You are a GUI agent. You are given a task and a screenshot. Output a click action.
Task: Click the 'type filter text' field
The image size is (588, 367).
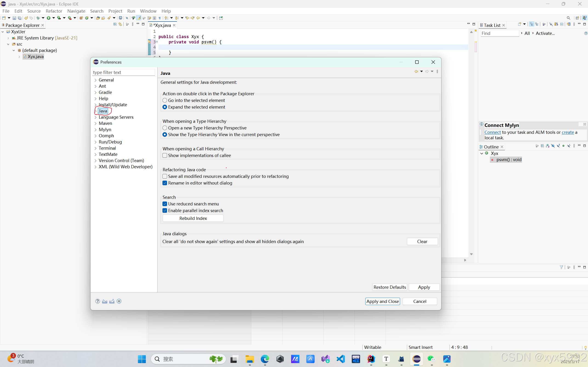click(123, 72)
